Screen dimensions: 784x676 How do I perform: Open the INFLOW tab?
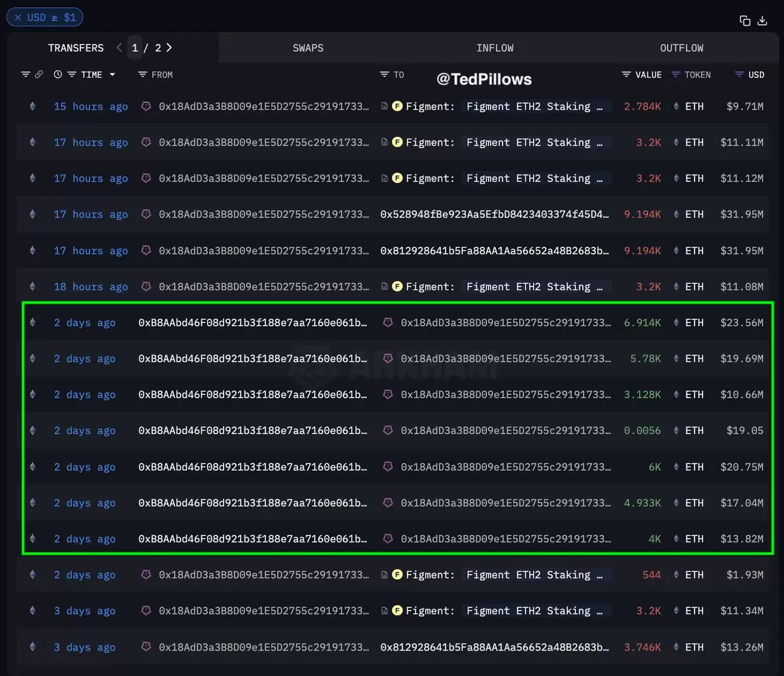(x=495, y=48)
